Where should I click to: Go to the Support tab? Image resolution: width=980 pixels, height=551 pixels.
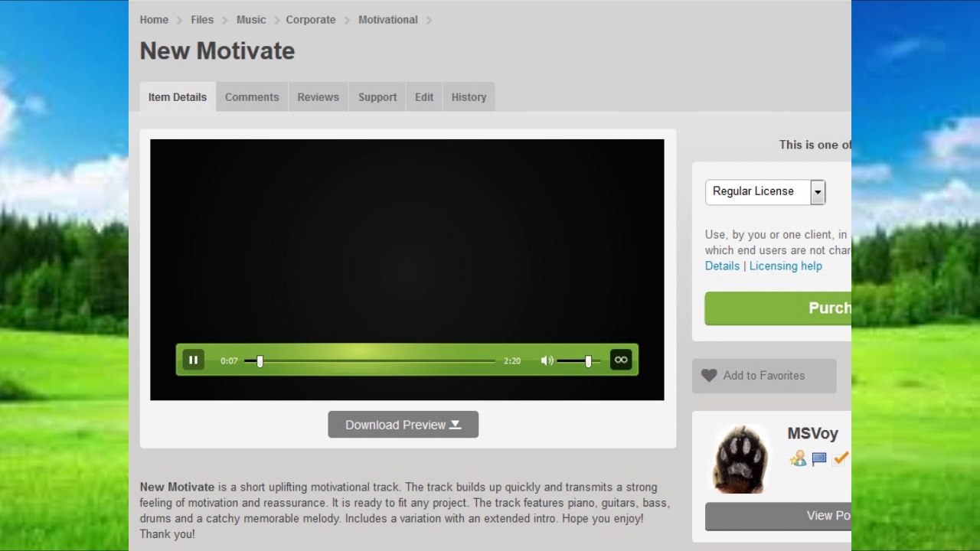click(x=377, y=97)
